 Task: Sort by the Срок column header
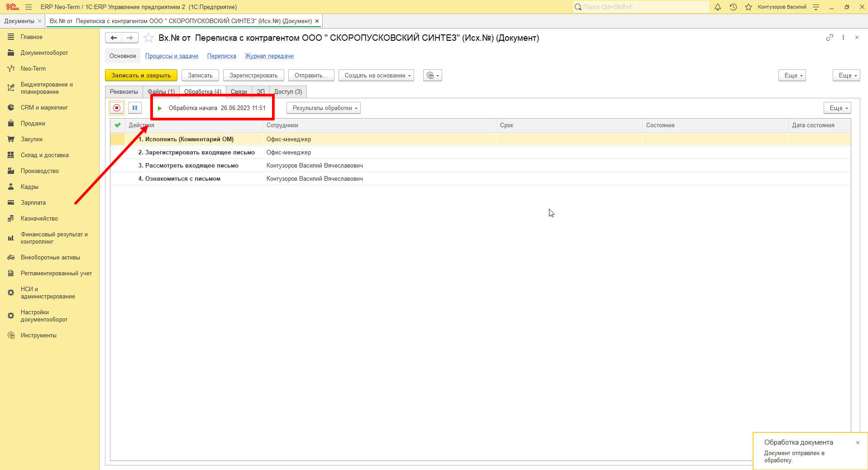569,125
